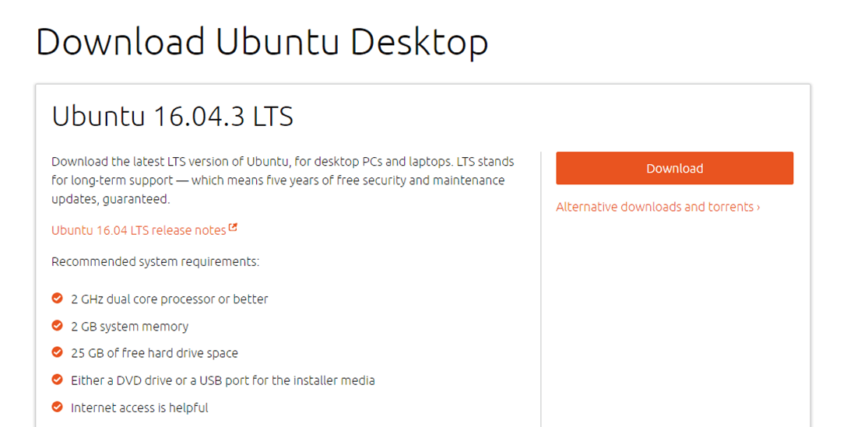
Task: Click the checkmark icon beside Internet access
Action: pos(57,408)
